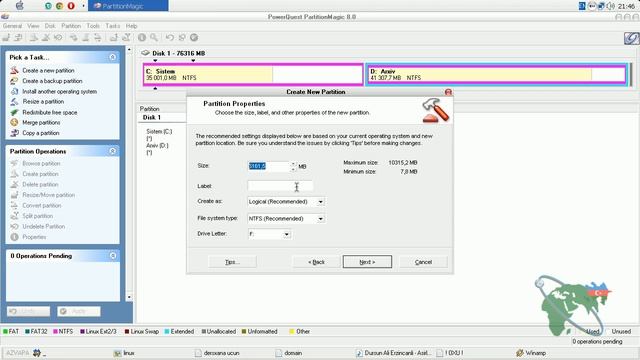The height and width of the screenshot is (360, 640).
Task: Open the General menu
Action: pyautogui.click(x=12, y=26)
